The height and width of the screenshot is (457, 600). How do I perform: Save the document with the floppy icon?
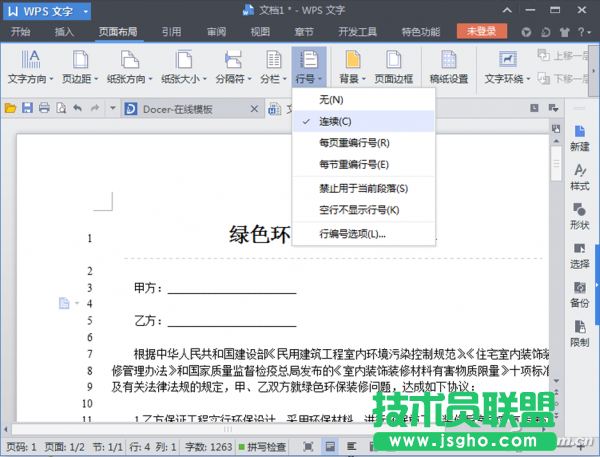coord(27,108)
